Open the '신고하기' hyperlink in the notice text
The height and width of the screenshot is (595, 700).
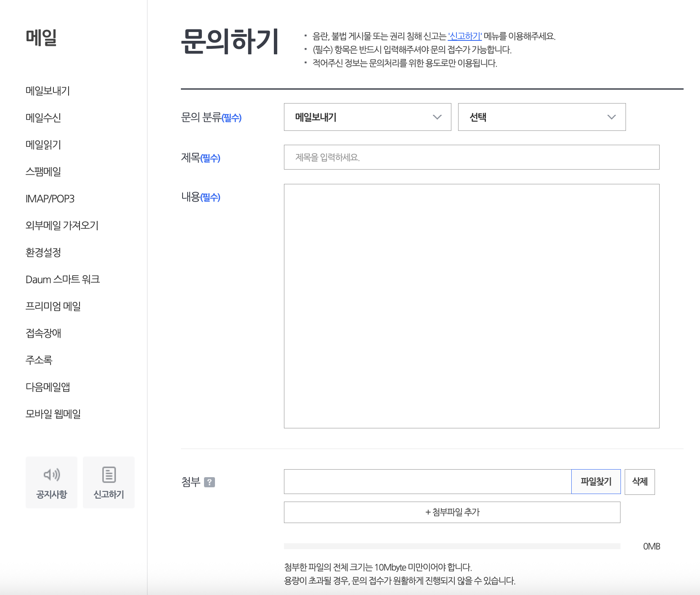tap(464, 36)
